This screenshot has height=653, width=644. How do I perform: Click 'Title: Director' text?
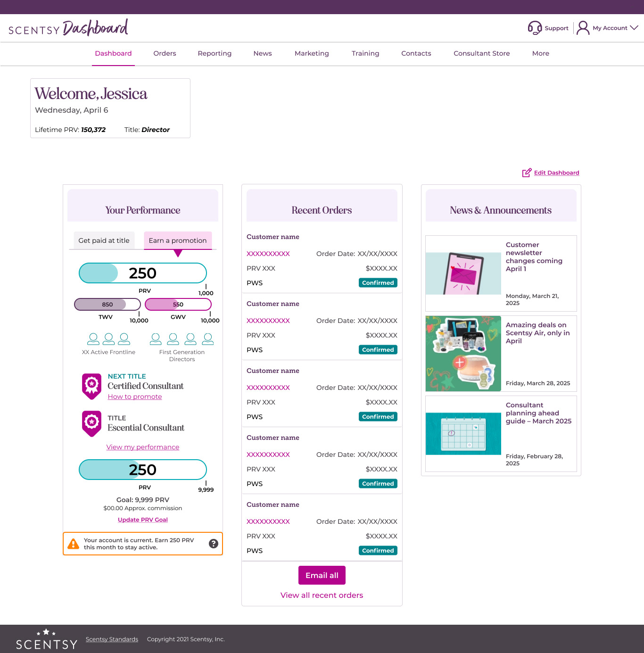pyautogui.click(x=147, y=130)
